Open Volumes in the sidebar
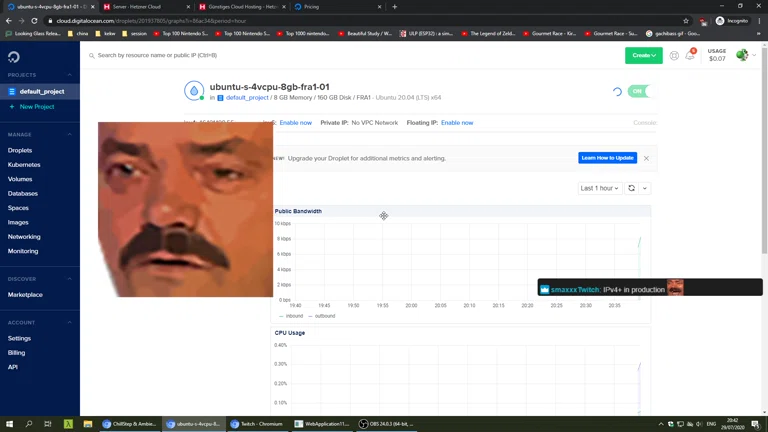 pyautogui.click(x=20, y=179)
